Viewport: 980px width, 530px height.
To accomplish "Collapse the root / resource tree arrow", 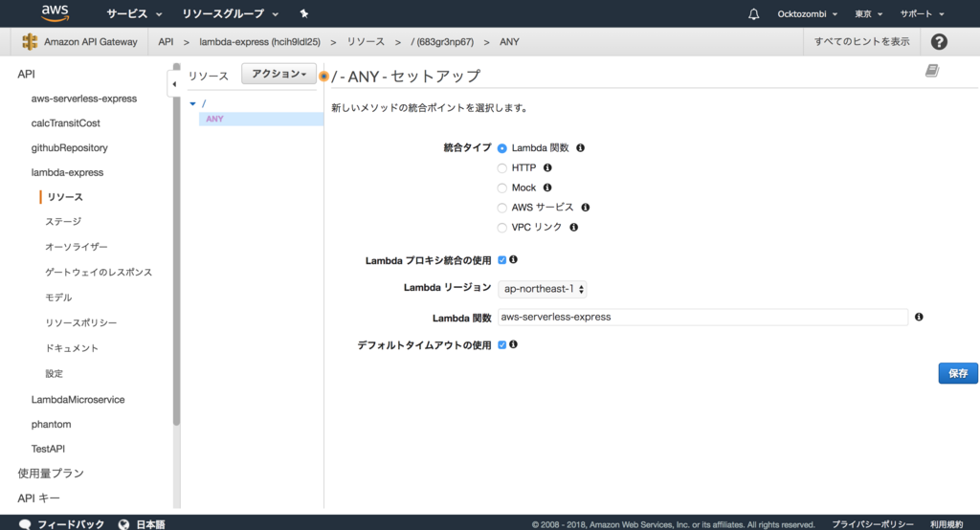I will [192, 103].
